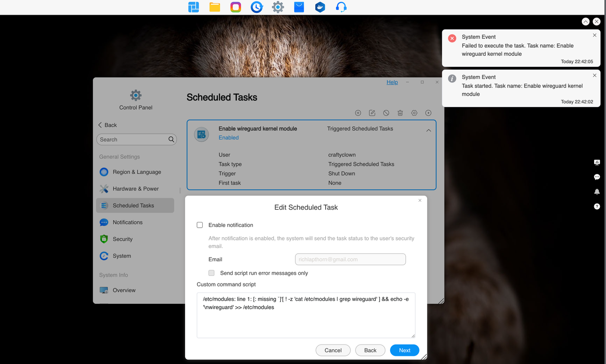Check send script run error messages only

point(211,273)
